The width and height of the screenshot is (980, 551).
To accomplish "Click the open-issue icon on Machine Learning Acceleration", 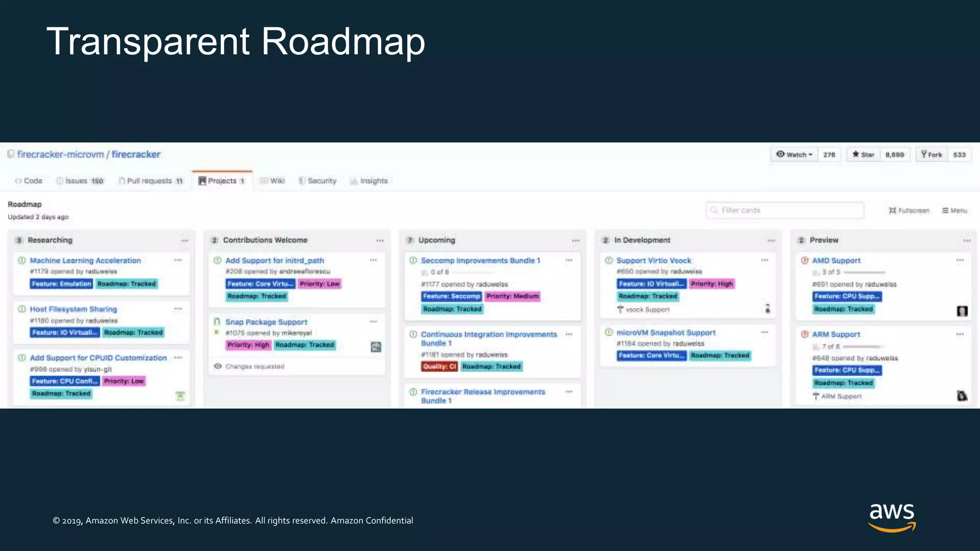I will [x=22, y=261].
